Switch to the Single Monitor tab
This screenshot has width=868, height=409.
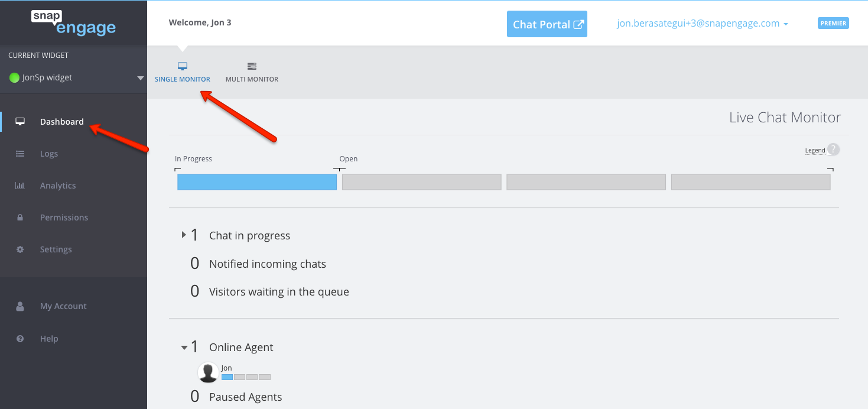183,72
